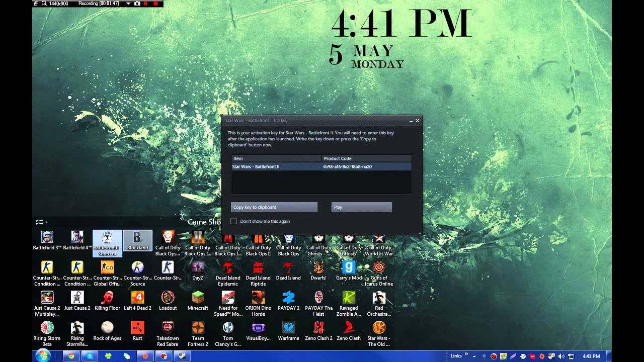Image resolution: width=644 pixels, height=362 pixels.
Task: Open the Battlefield 3 desktop icon
Action: [x=47, y=240]
